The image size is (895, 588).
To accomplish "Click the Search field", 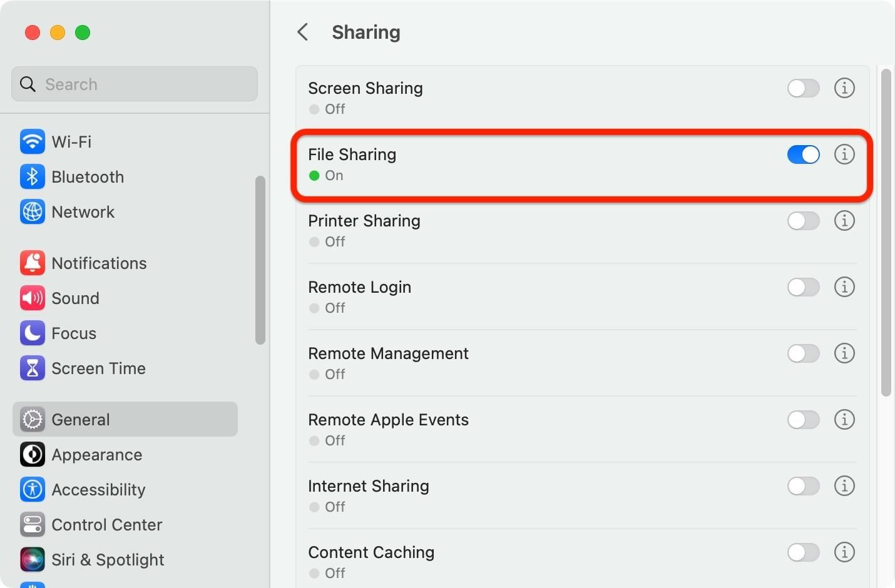I will pyautogui.click(x=134, y=84).
